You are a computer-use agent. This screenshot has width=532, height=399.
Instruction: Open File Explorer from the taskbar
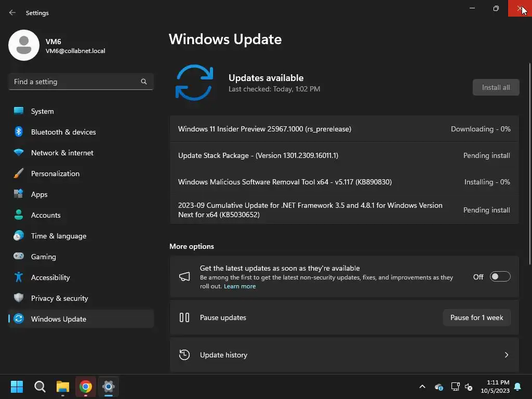click(x=63, y=387)
